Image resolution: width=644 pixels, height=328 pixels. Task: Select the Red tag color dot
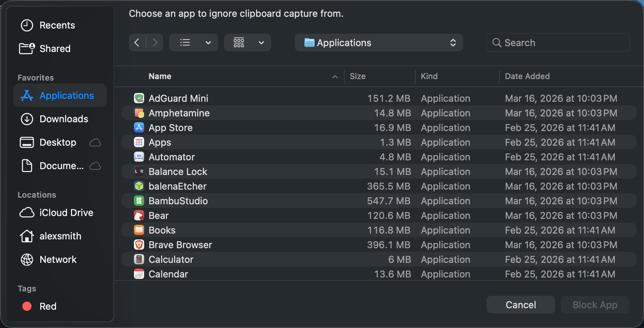click(x=27, y=306)
